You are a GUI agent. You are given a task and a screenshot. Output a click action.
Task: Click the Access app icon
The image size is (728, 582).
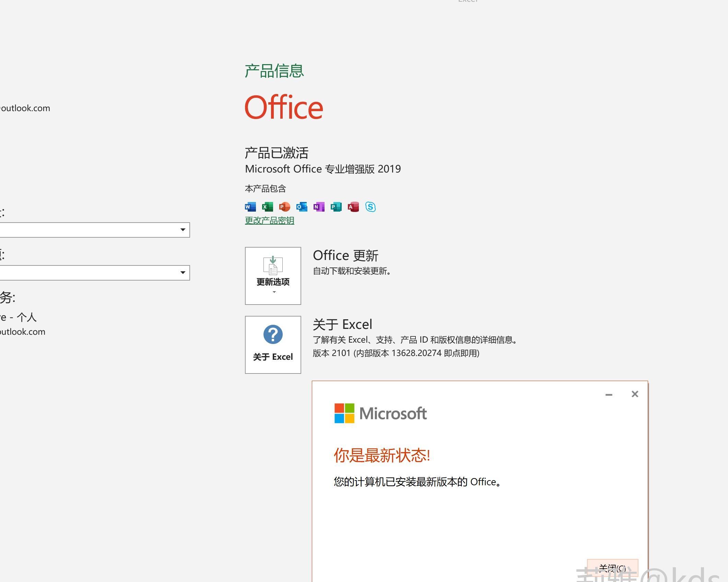pyautogui.click(x=353, y=207)
